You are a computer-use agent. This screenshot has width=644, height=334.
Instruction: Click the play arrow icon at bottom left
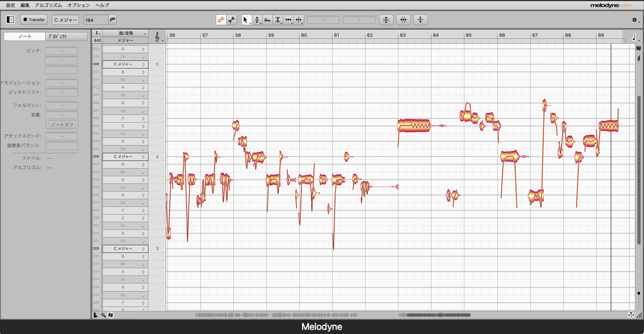pos(96,315)
